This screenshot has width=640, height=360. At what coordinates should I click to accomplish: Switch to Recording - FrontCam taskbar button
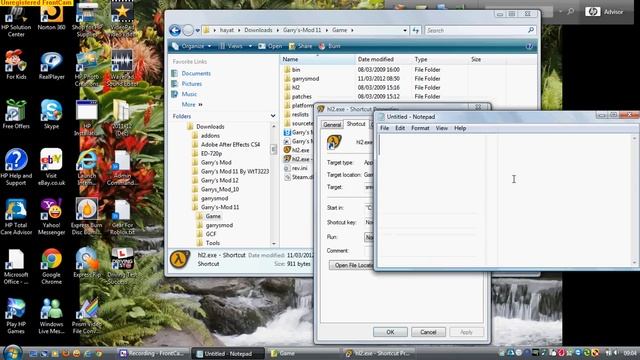click(153, 353)
